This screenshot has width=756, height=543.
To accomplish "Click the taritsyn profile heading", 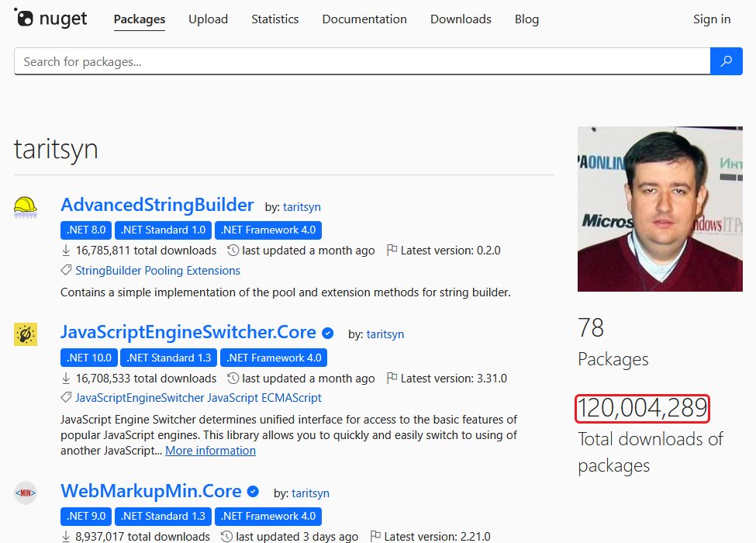I will pos(56,149).
